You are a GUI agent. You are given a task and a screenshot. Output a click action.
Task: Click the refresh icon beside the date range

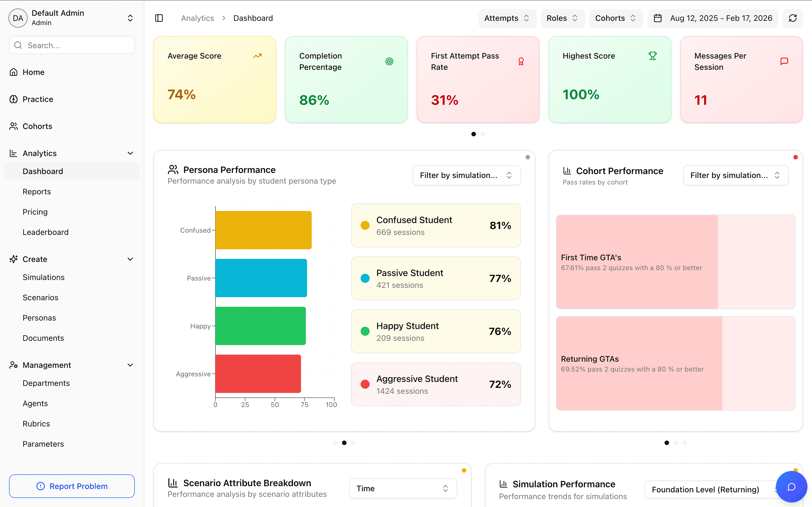(x=793, y=18)
